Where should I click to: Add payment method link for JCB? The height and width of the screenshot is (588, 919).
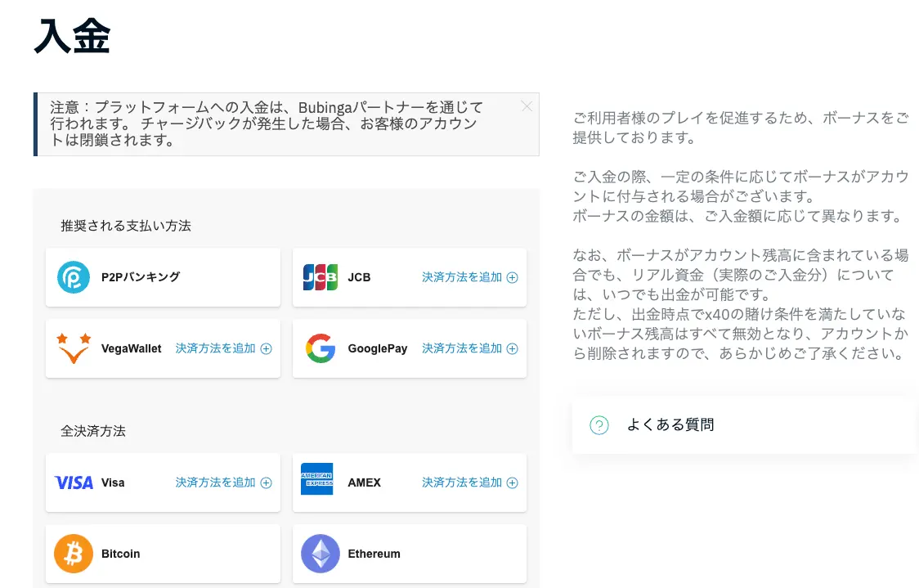(x=469, y=277)
